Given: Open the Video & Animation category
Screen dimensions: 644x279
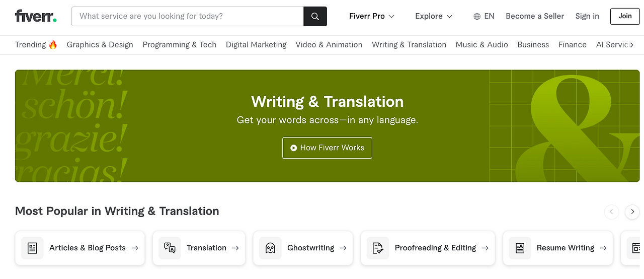Looking at the screenshot, I should [x=329, y=44].
